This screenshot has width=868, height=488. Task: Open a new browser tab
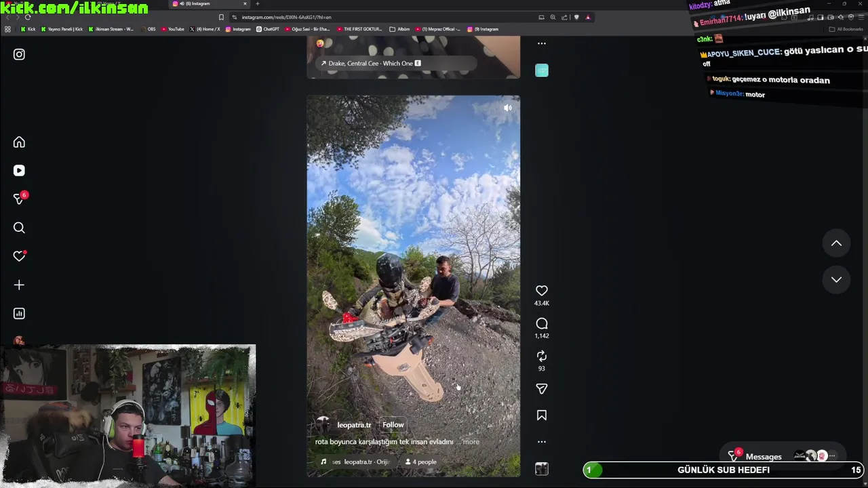pyautogui.click(x=257, y=3)
